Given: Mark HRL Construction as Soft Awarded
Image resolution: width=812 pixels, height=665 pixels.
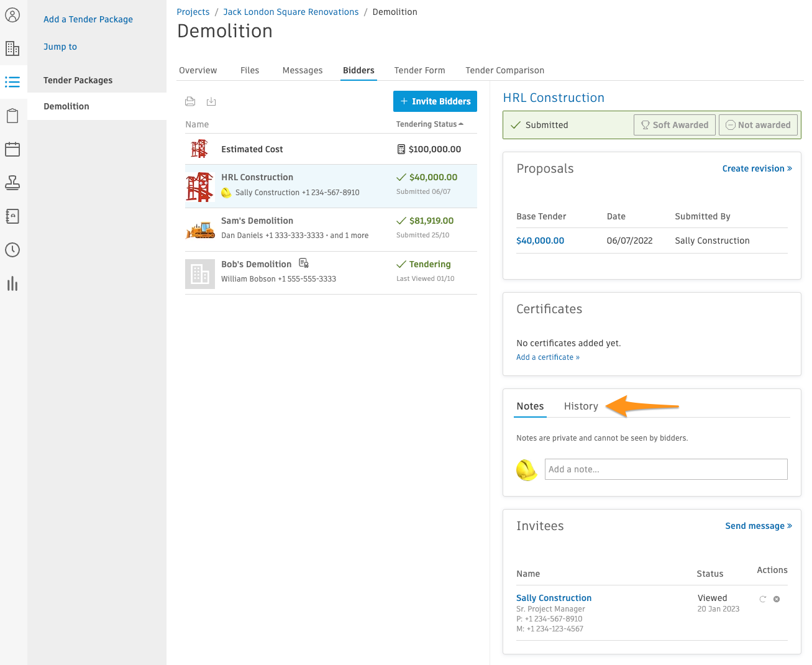Looking at the screenshot, I should click(x=674, y=124).
